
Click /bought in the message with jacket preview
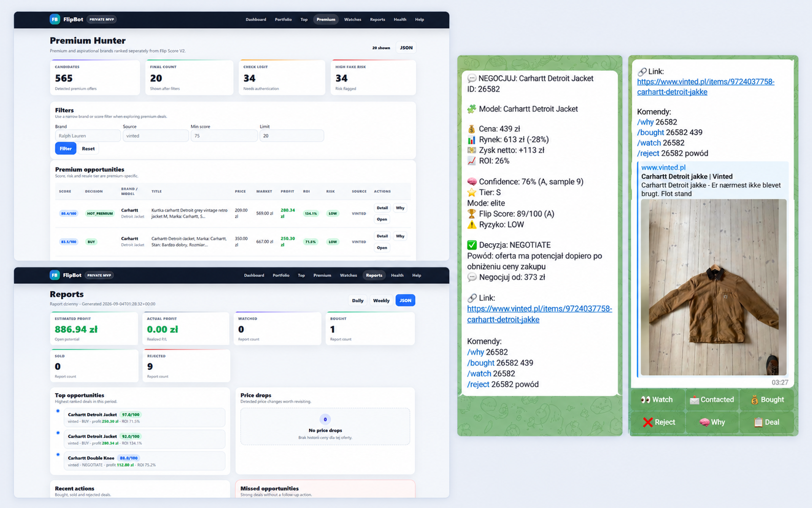tap(650, 133)
